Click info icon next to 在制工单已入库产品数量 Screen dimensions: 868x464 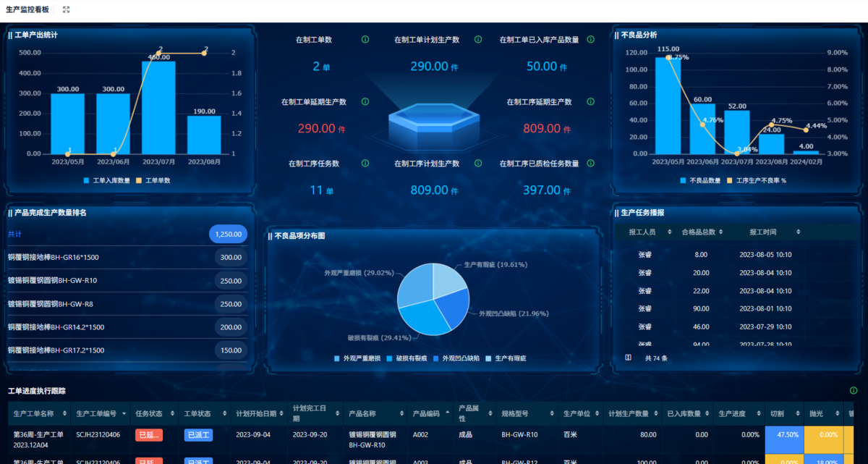tap(590, 40)
